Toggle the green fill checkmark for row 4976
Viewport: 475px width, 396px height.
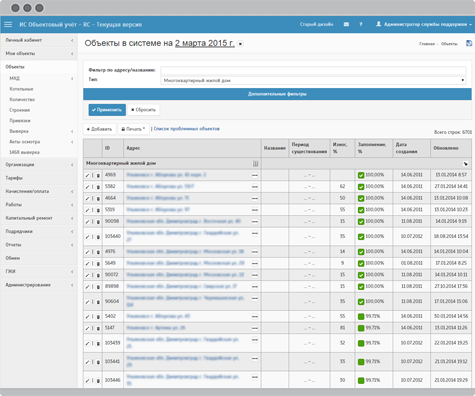(361, 252)
